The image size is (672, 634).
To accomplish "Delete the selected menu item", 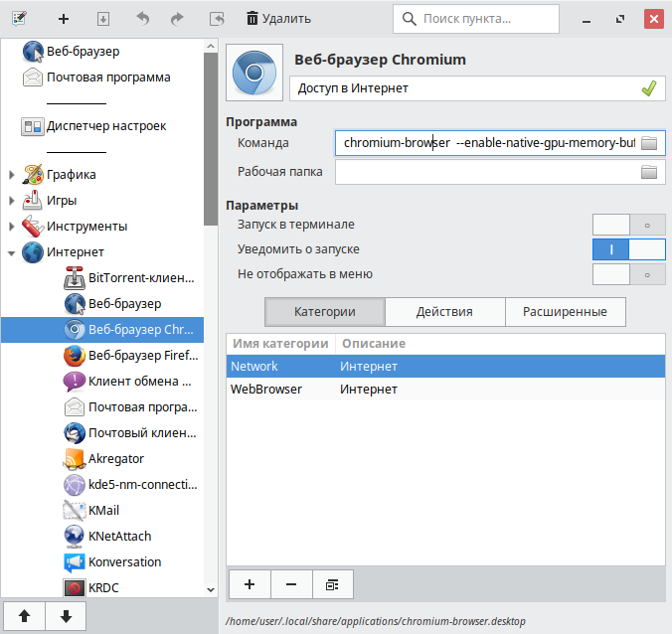I will tap(279, 19).
